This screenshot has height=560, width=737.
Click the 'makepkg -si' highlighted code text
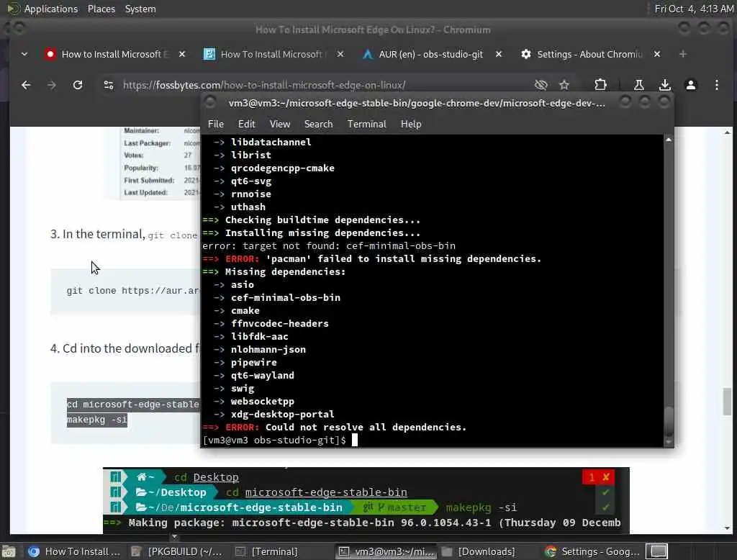tap(97, 420)
